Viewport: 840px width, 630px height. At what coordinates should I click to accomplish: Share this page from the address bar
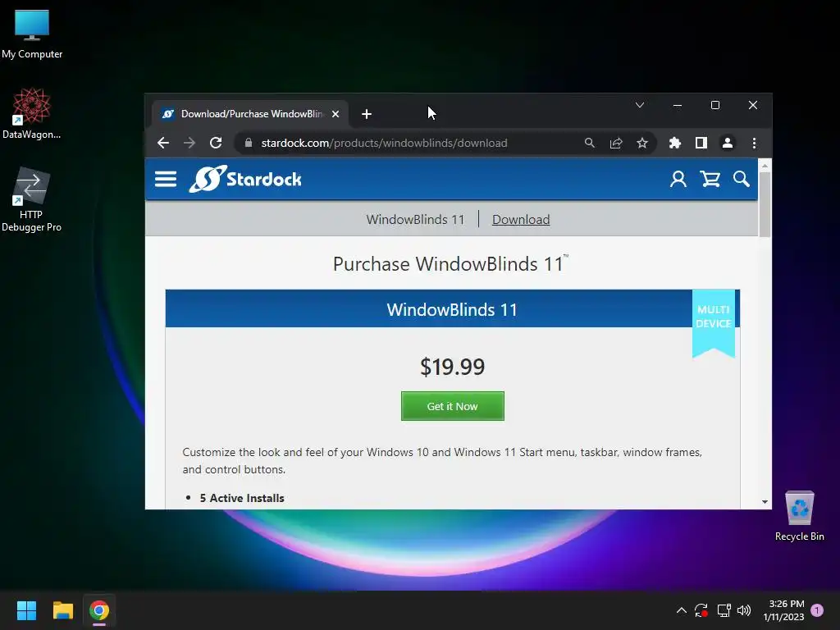coord(616,143)
